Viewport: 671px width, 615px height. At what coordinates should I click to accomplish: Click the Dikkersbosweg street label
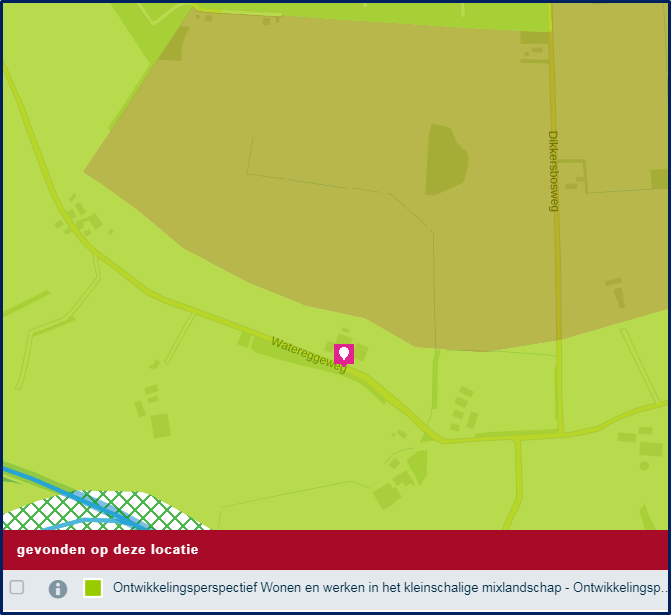[x=553, y=171]
